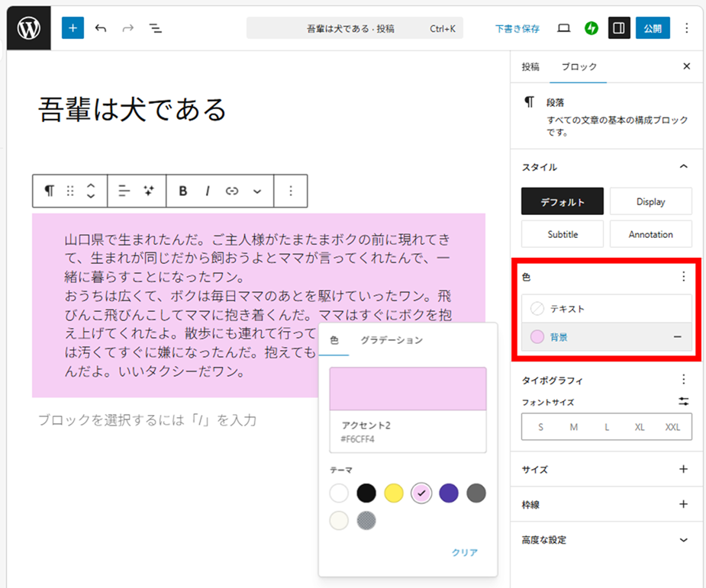Screen dimensions: 706x588
Task: Click the undo arrow icon
Action: tap(101, 28)
